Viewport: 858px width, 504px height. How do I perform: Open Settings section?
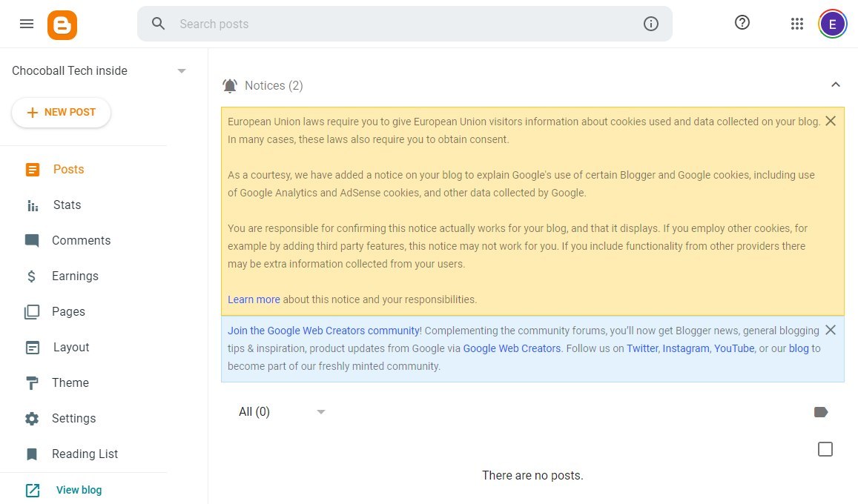74,418
